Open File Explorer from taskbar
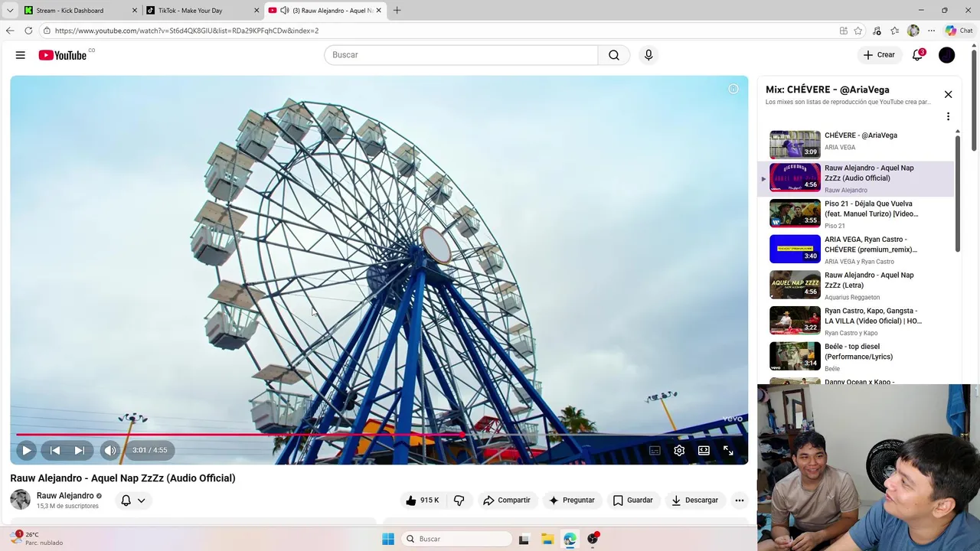This screenshot has width=980, height=551. pos(547,539)
